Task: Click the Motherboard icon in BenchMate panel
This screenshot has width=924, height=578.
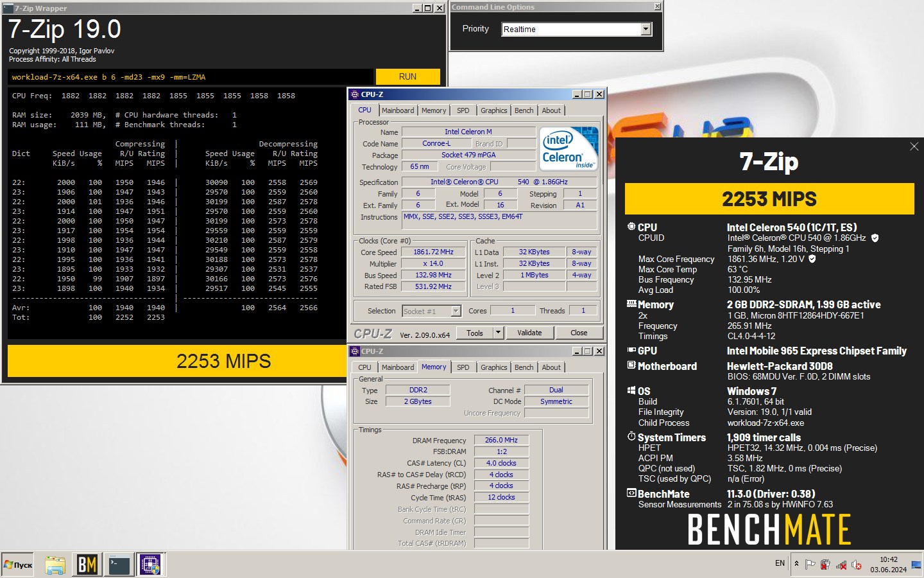Action: point(631,365)
